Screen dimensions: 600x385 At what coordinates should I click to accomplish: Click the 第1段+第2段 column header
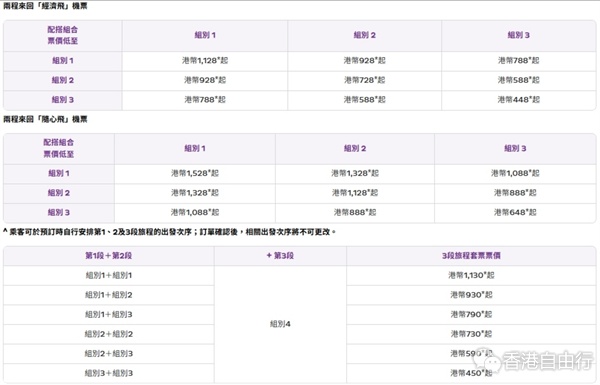tap(109, 256)
